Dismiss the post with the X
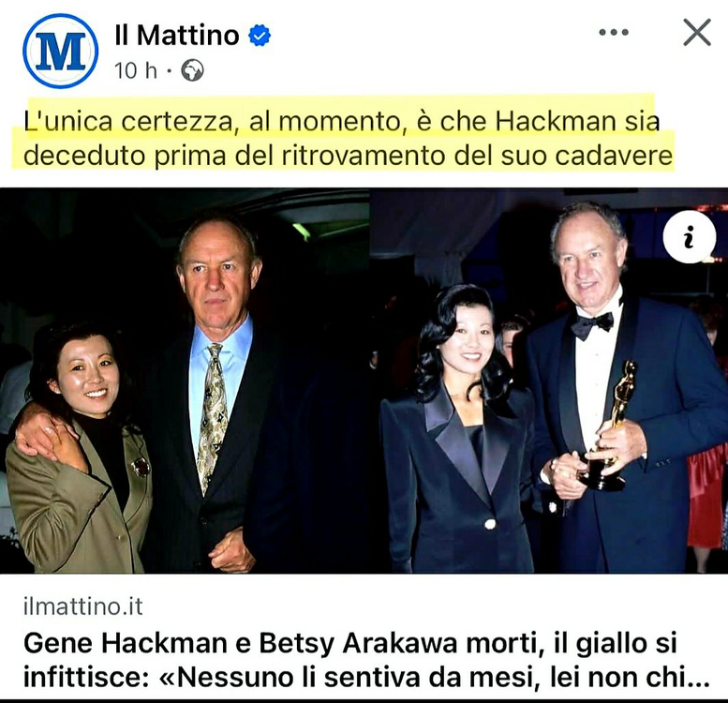 click(697, 32)
